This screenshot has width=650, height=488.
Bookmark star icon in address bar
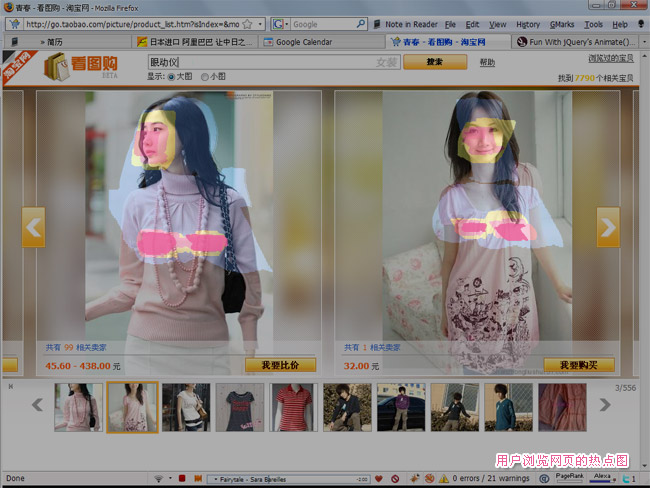(247, 24)
